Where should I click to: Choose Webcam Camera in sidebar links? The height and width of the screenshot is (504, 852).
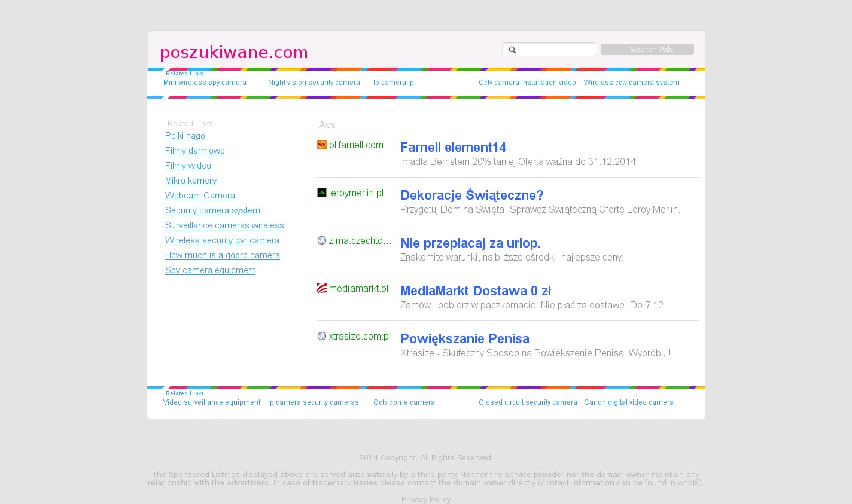coord(200,196)
